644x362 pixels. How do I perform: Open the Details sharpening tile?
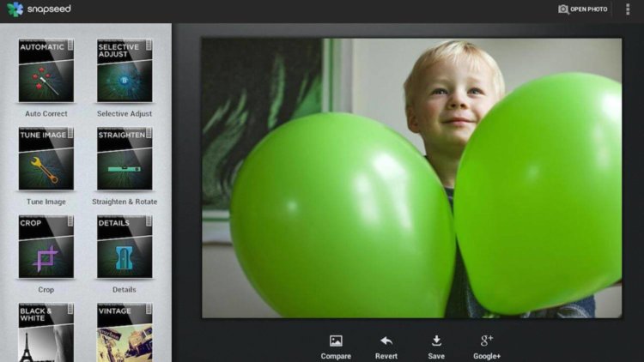point(125,247)
